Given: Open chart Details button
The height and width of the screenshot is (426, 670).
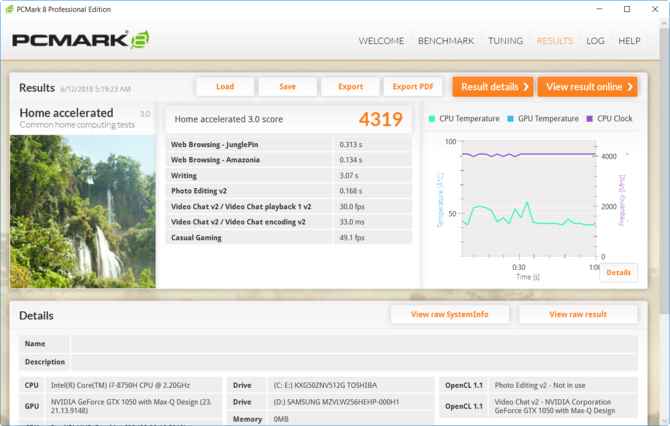Looking at the screenshot, I should click(x=618, y=272).
